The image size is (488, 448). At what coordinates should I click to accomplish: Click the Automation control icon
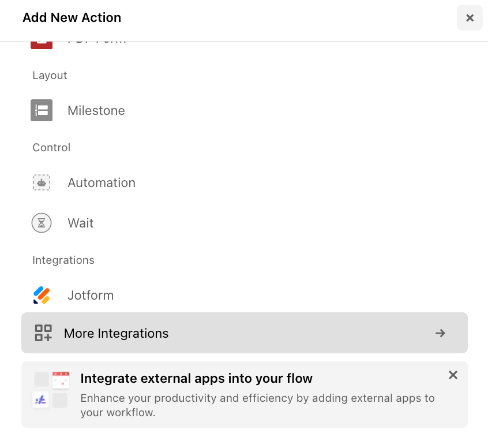coord(41,182)
